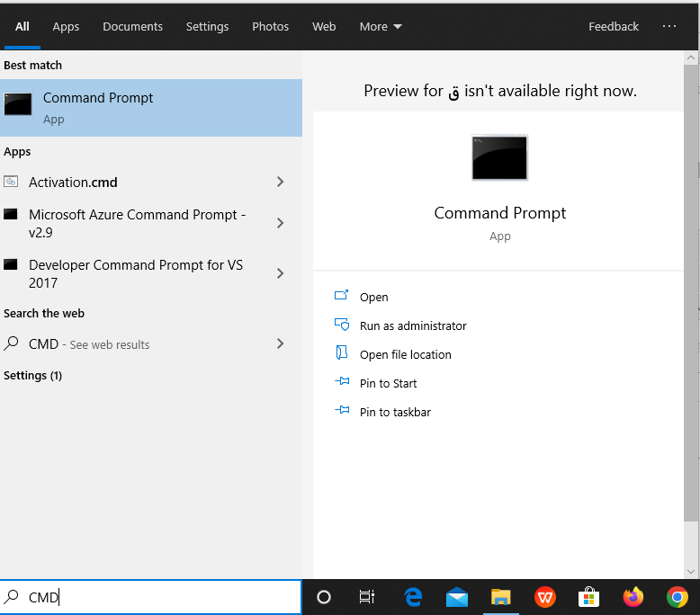
Task: Launch Firefox from the taskbar
Action: point(633,597)
